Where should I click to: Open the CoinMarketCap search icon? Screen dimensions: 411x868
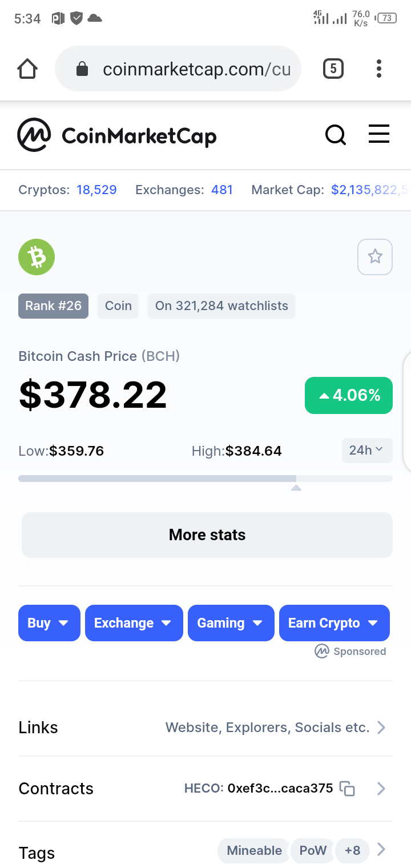[336, 135]
